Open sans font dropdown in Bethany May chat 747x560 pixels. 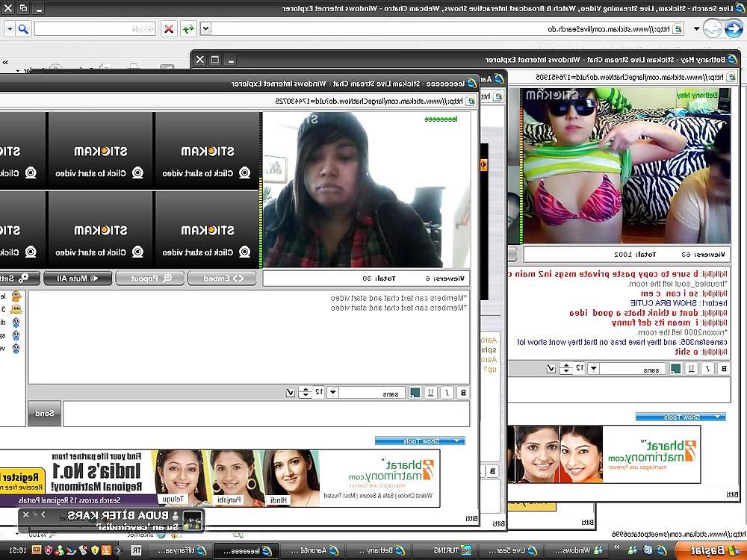click(594, 368)
